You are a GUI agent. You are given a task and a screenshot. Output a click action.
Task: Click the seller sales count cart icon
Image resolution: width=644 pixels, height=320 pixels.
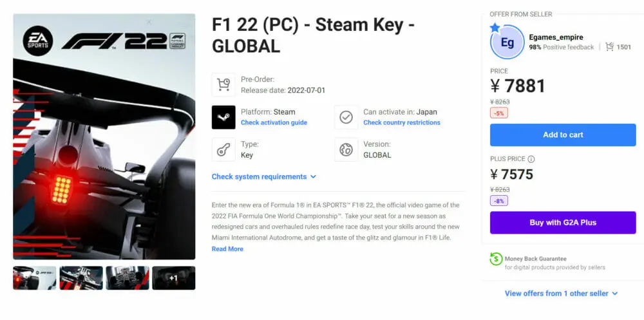(609, 47)
